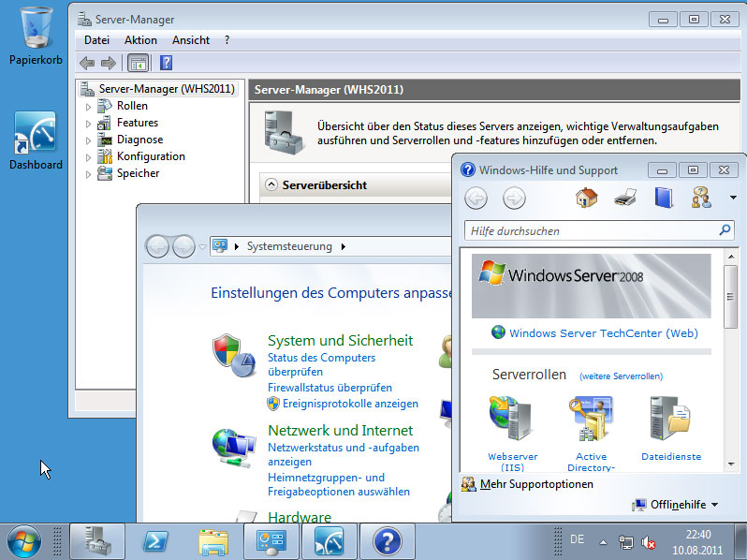
Task: Expand the Rollen tree node
Action: click(89, 107)
